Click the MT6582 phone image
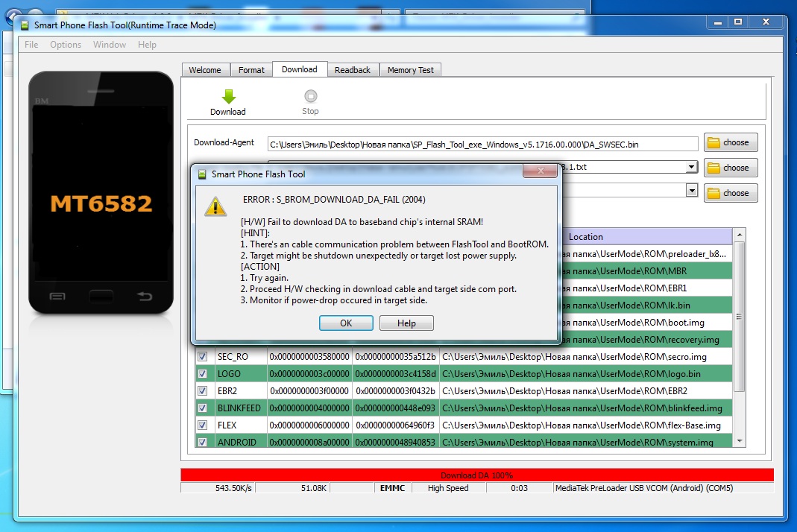Viewport: 797px width, 532px height. pos(101,193)
